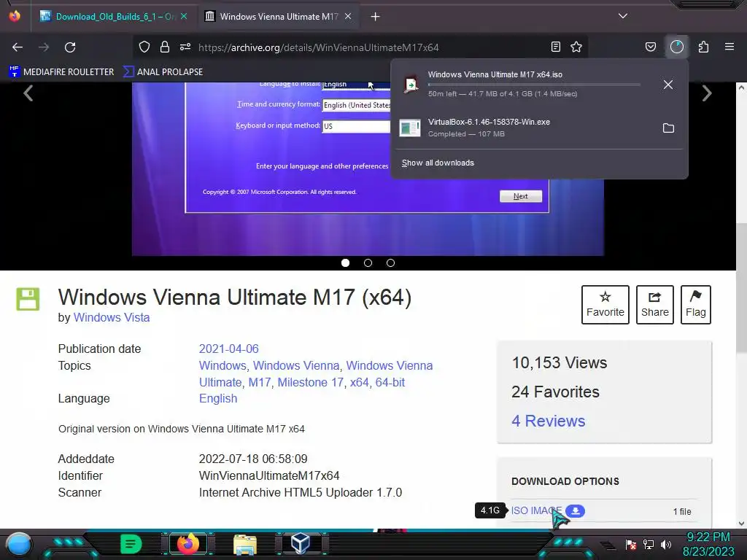Click the English language link
The width and height of the screenshot is (747, 560).
[x=217, y=398]
